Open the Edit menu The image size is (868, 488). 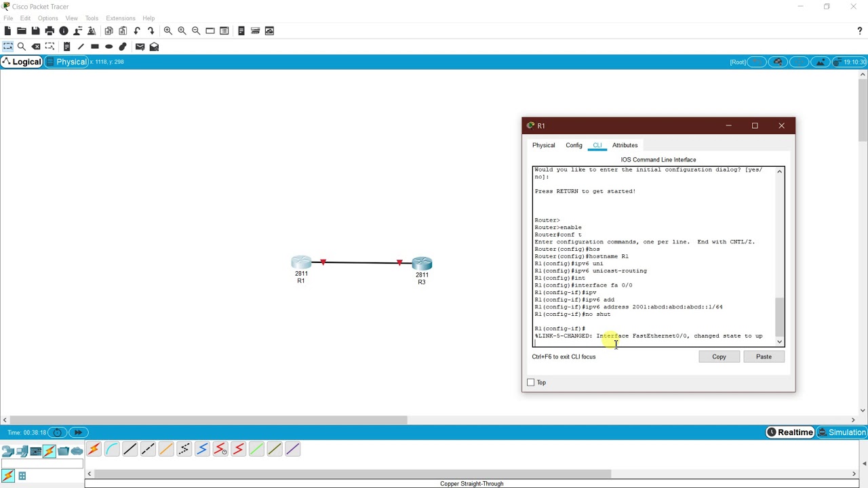click(25, 18)
